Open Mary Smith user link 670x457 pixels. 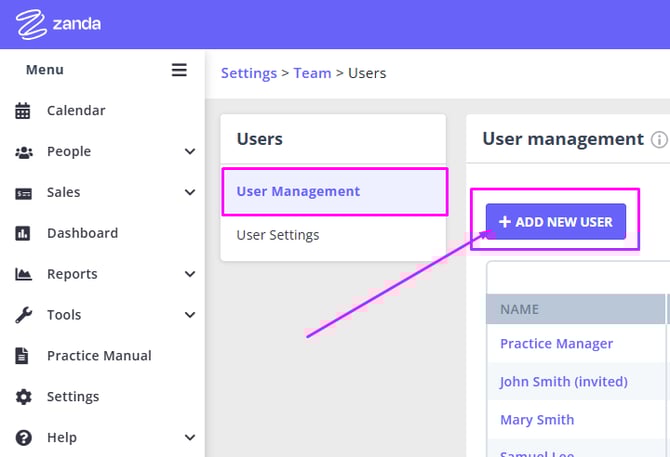tap(537, 420)
